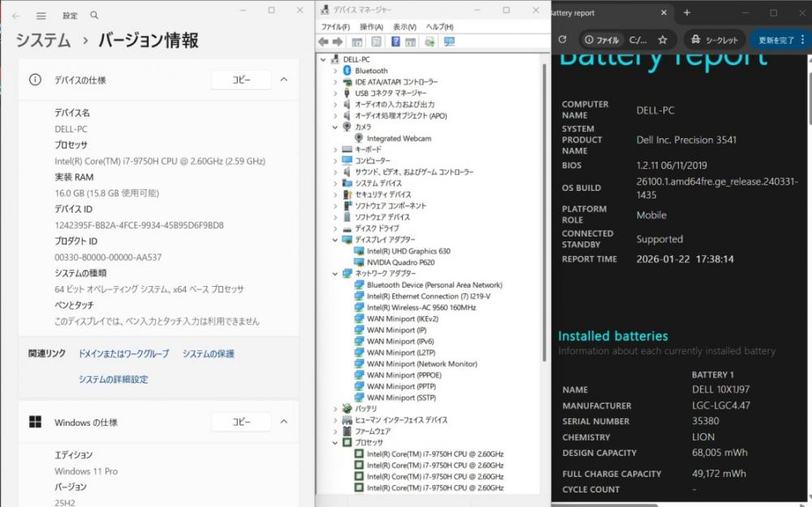Select WAN Miniport (PPPOE) entry
The image size is (812, 507).
click(404, 375)
